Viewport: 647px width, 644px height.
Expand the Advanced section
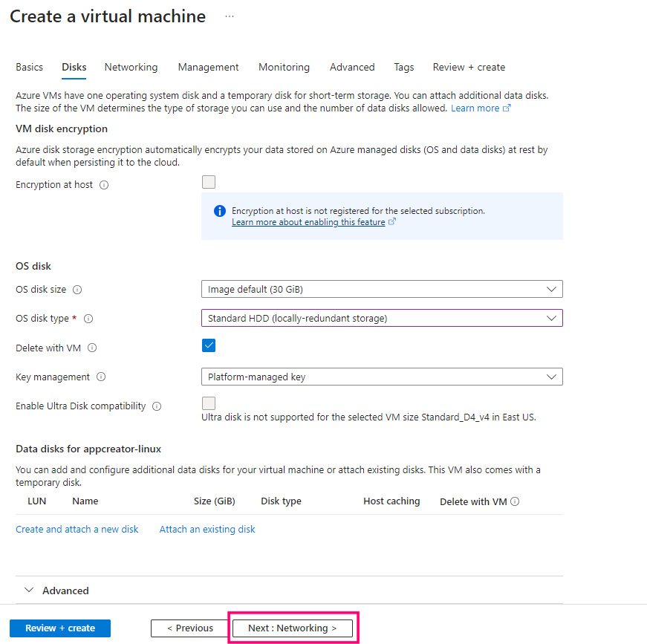[x=57, y=591]
